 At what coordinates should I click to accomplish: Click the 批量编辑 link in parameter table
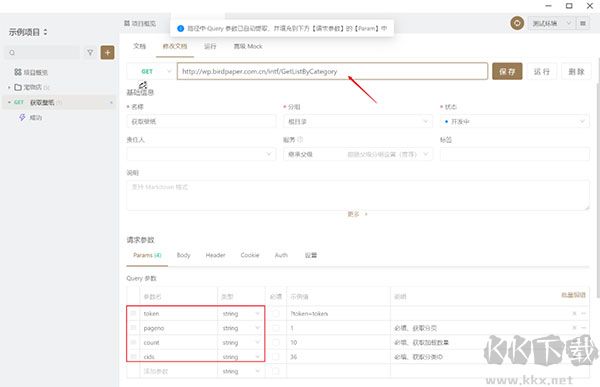pos(573,295)
